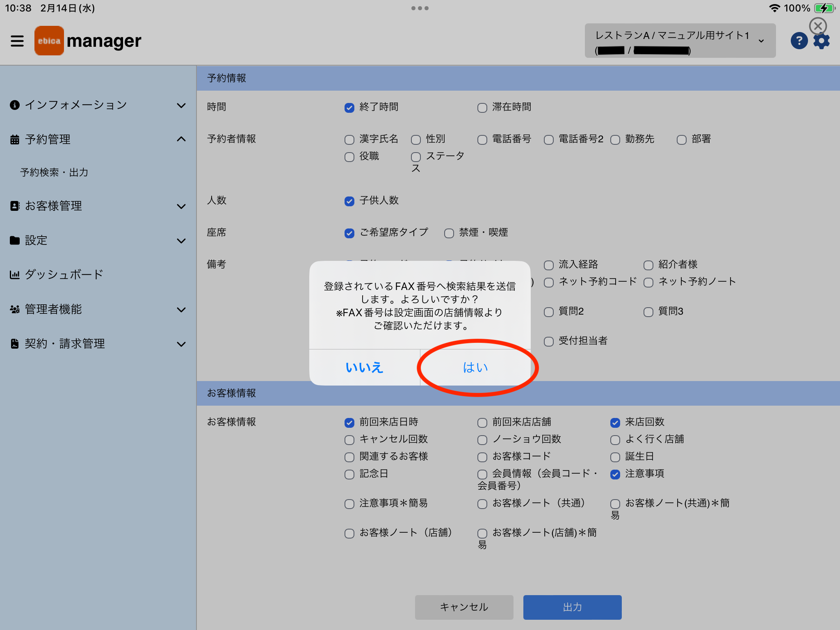The image size is (840, 630).
Task: Select 予約検索・出力 in the sidebar
Action: (x=54, y=172)
